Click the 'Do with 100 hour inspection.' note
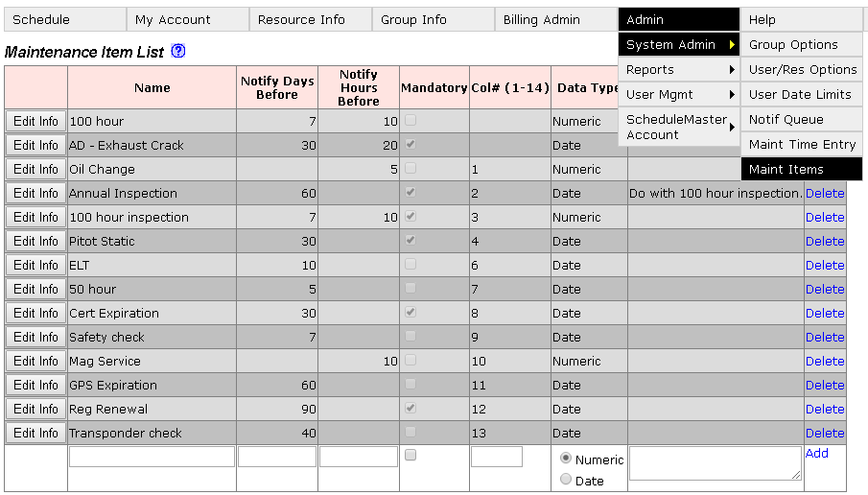Image resolution: width=868 pixels, height=495 pixels. click(716, 193)
